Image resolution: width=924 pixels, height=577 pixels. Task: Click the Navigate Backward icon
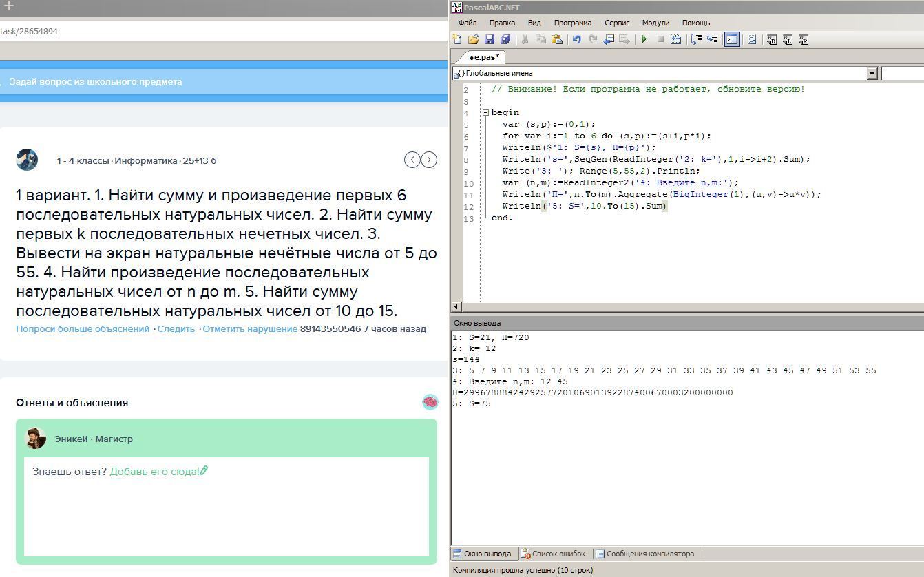point(609,40)
